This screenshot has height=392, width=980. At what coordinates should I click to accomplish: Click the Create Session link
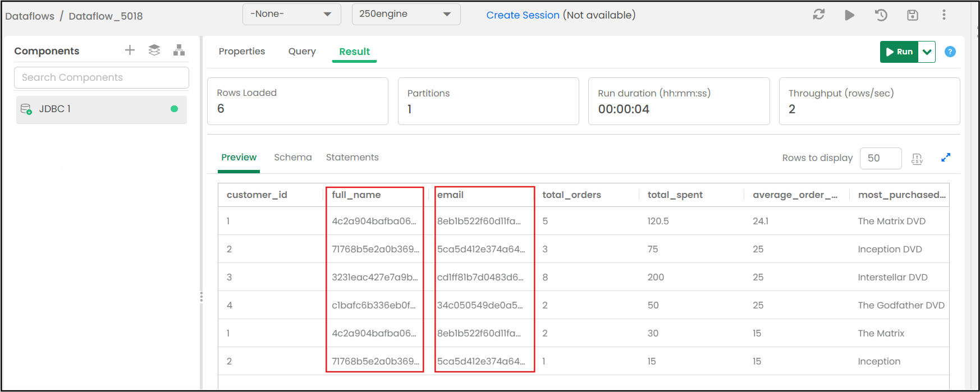pyautogui.click(x=523, y=15)
